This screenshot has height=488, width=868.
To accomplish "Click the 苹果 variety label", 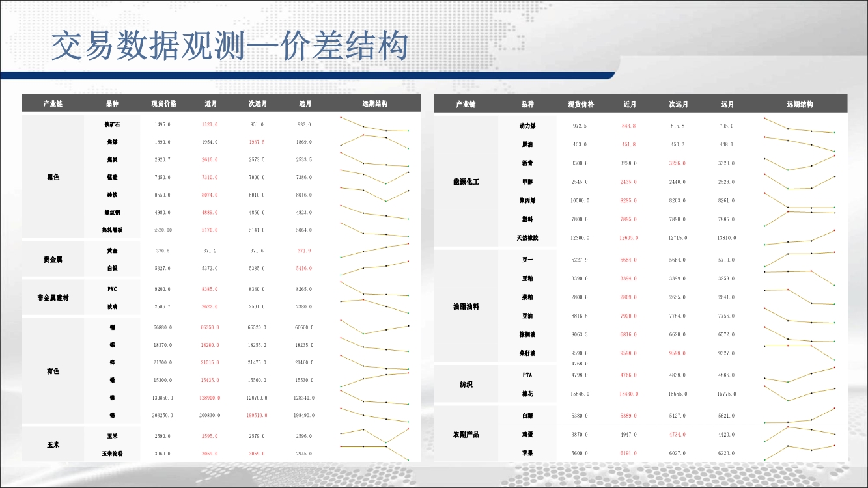I will (x=527, y=453).
